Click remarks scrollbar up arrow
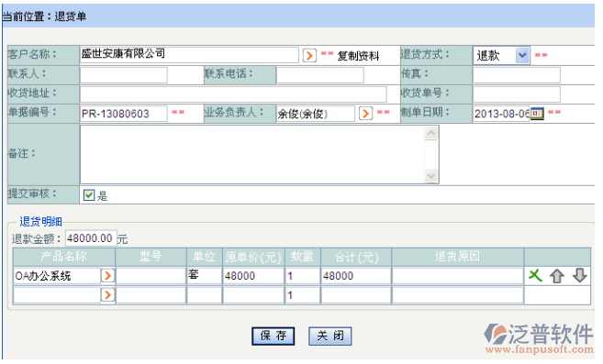Screen dimensions: 603x364 tap(431, 133)
